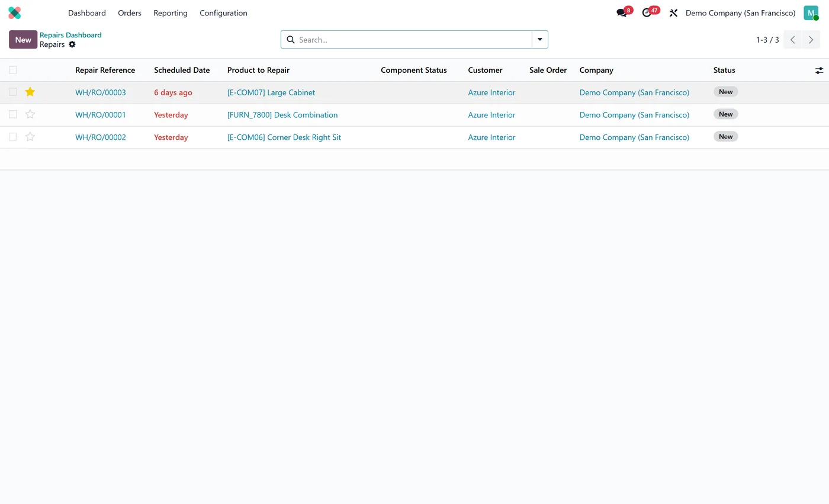Screen dimensions: 829x504
Task: Select the WH/RO/00002 row checkbox
Action: click(12, 137)
